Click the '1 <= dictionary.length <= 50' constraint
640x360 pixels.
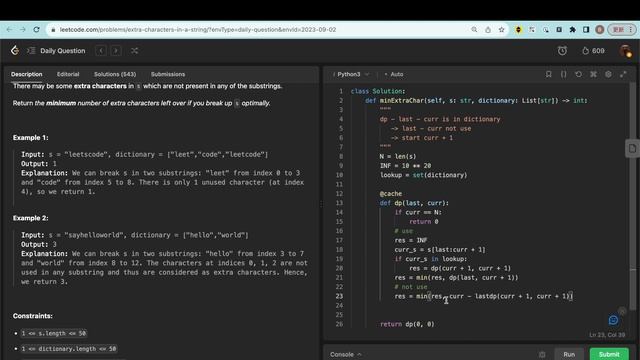69,349
